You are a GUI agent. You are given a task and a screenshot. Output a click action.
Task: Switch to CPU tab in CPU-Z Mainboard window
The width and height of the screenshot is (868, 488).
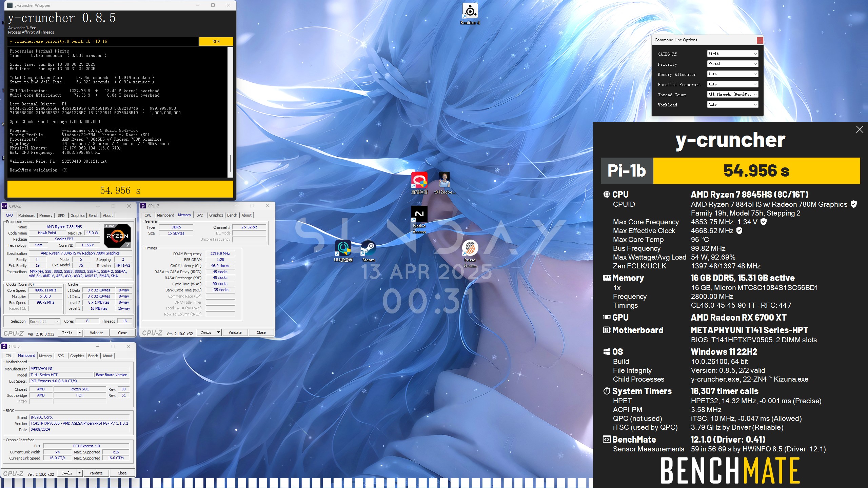(9, 356)
